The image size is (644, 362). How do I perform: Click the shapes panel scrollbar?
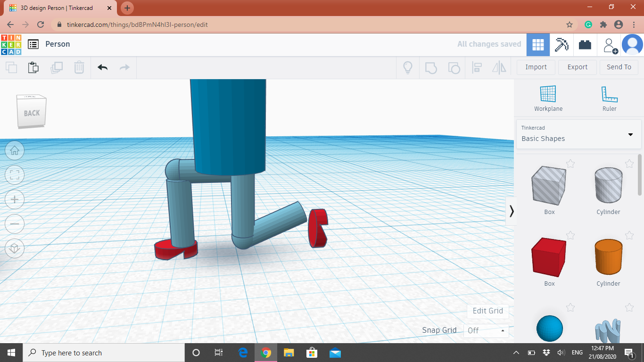tap(640, 174)
